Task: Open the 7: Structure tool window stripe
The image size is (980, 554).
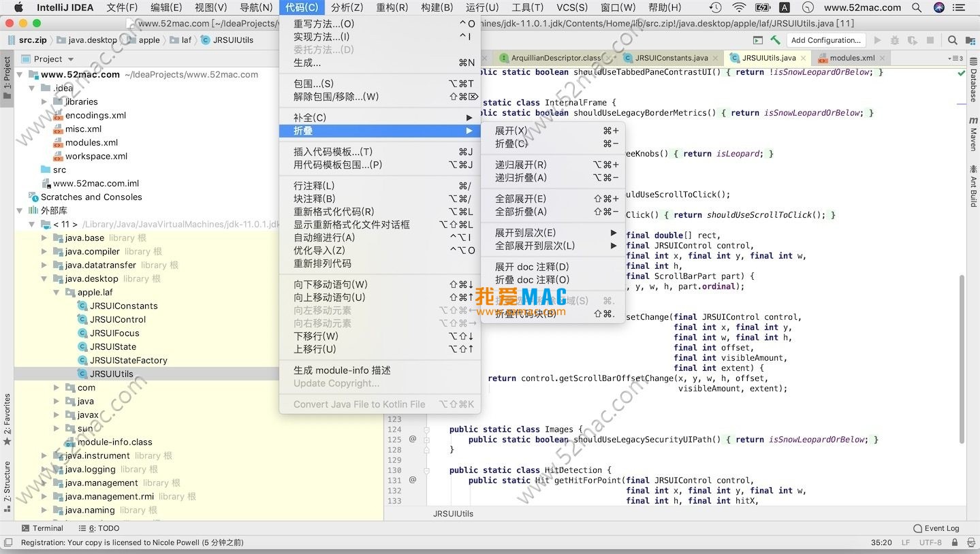Action: pos(7,486)
